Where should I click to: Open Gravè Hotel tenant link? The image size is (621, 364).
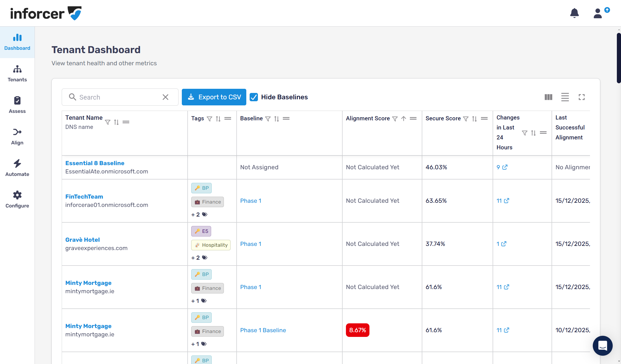click(82, 240)
